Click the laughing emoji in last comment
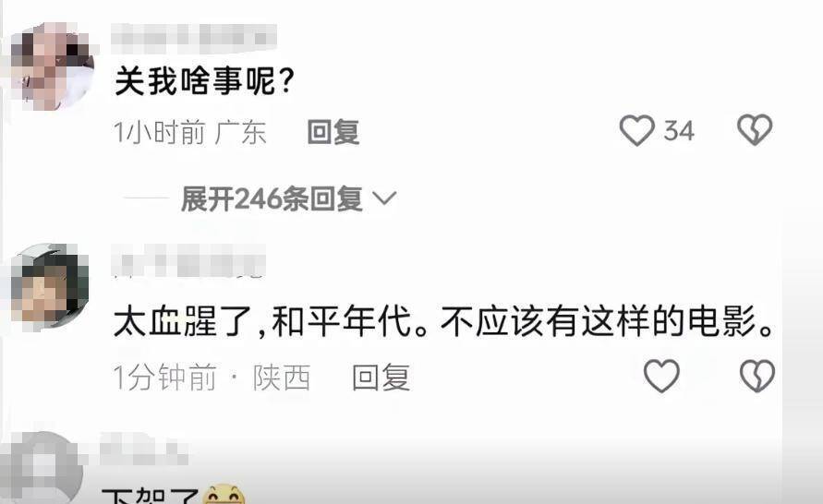 224,494
